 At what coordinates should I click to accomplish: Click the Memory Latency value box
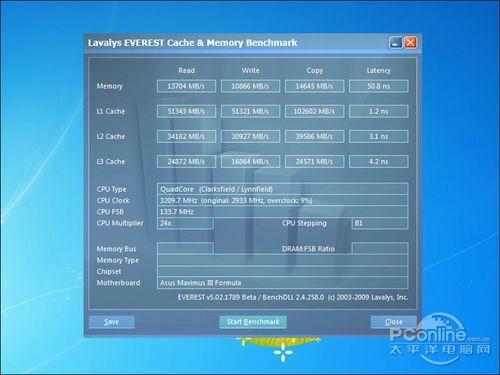(x=379, y=86)
